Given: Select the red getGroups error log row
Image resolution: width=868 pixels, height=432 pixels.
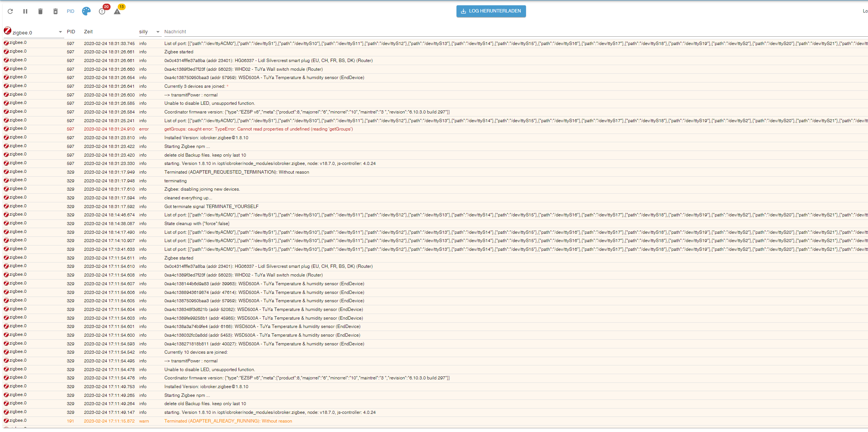Looking at the screenshot, I should coord(258,129).
